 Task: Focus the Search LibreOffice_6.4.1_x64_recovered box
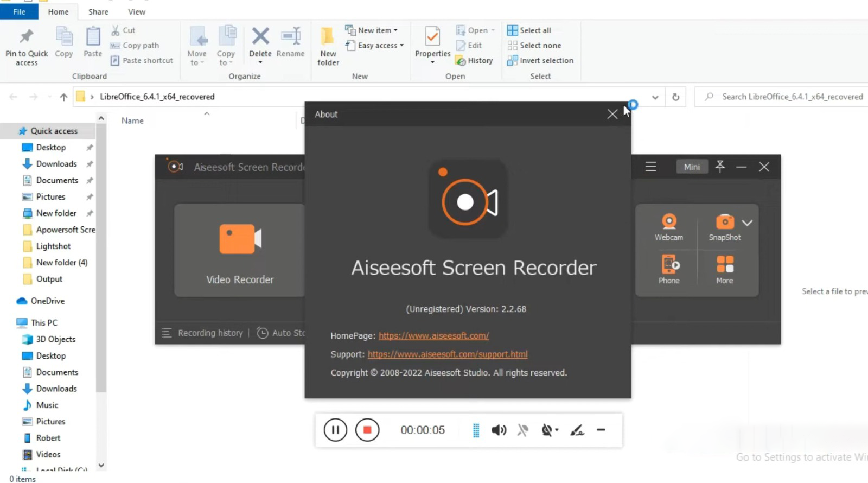pos(781,97)
